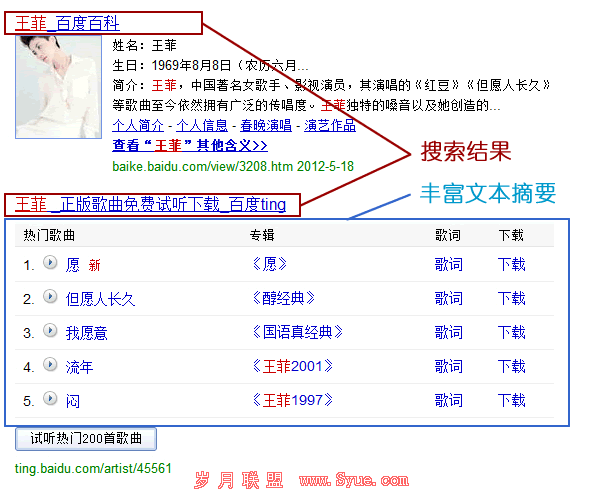View 歌词 for 流年
Viewport: 600px width, 490px height.
point(448,366)
